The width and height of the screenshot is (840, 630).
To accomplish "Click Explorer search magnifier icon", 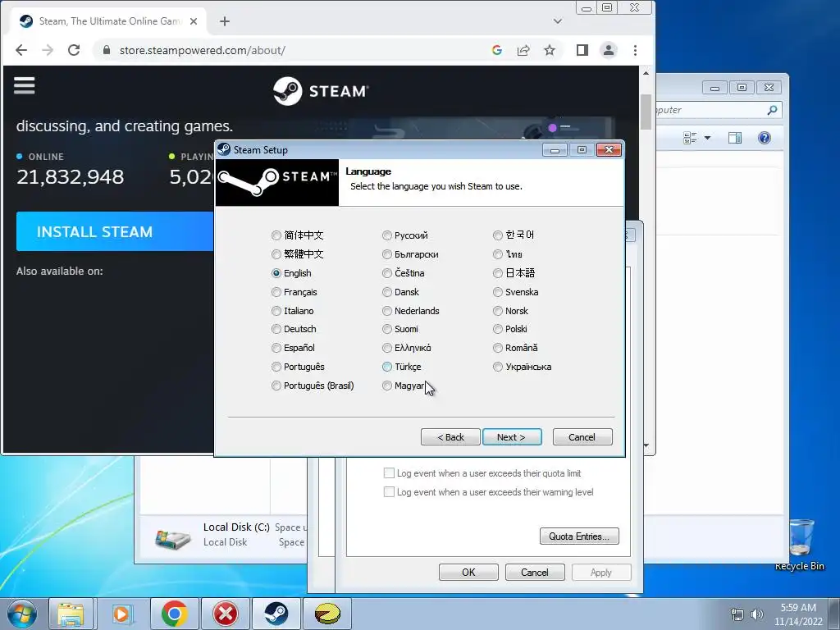I will [x=772, y=110].
